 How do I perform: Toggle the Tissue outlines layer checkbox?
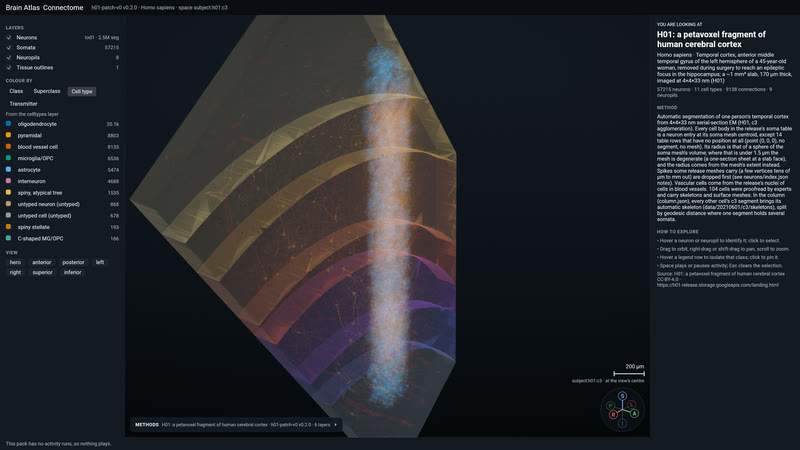coord(9,67)
